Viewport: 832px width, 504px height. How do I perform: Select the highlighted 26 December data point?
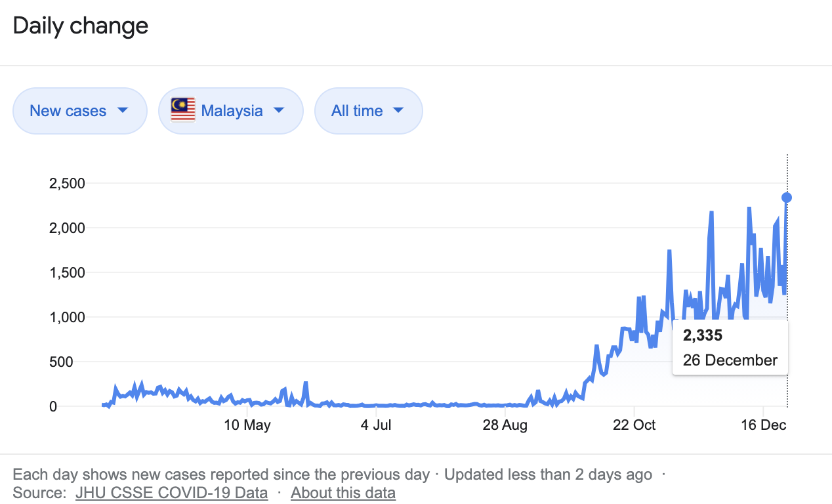tap(787, 198)
